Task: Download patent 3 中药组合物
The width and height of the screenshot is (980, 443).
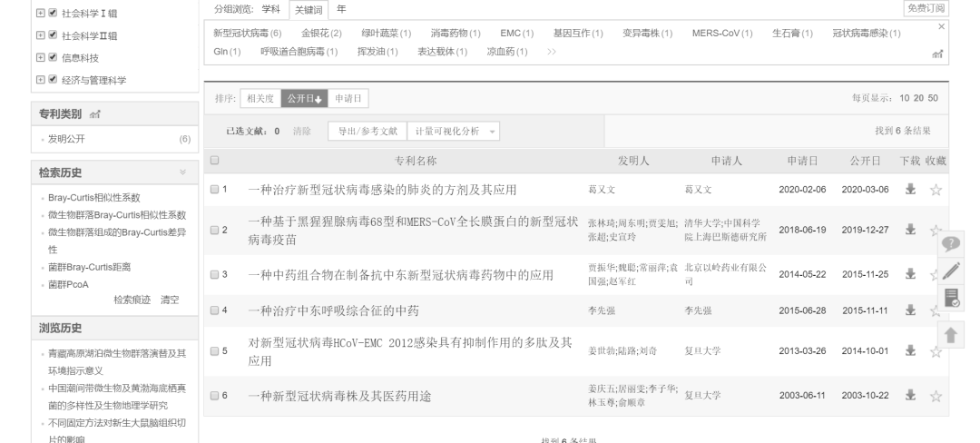Action: [x=910, y=274]
